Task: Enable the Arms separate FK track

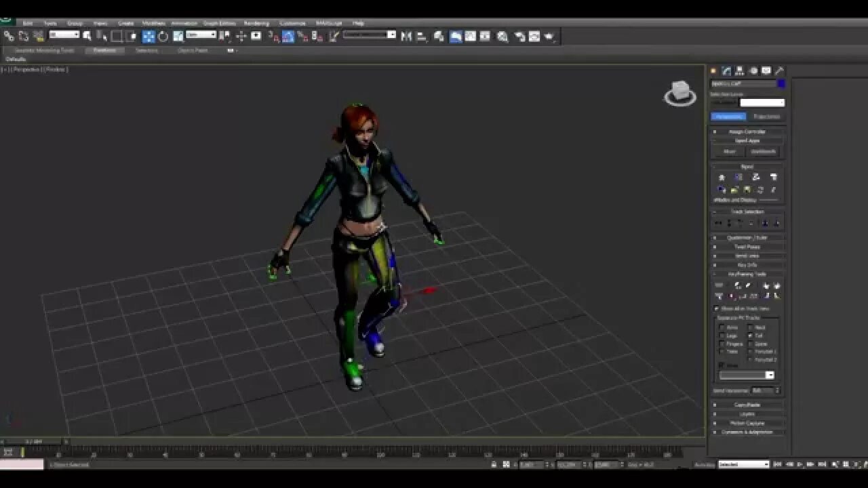Action: [x=722, y=327]
